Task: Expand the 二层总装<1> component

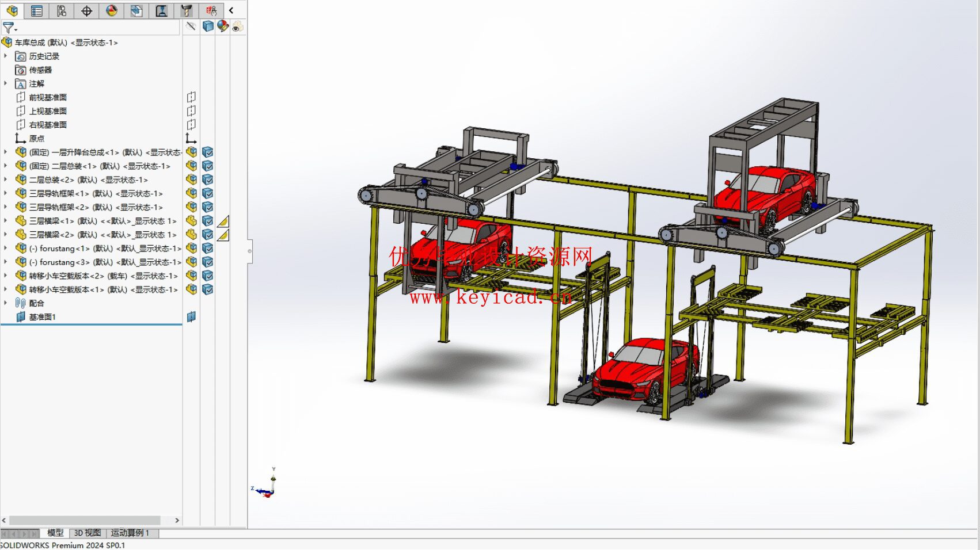Action: [x=6, y=166]
